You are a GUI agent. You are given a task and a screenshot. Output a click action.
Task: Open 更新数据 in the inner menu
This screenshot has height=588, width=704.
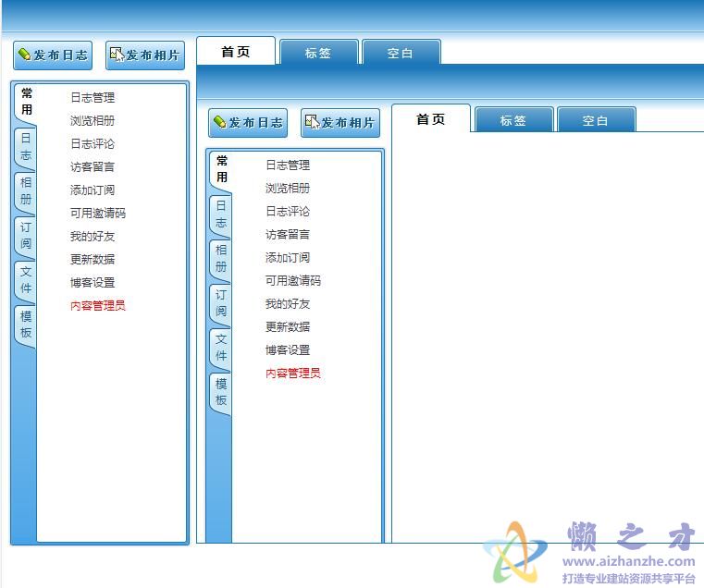point(288,326)
